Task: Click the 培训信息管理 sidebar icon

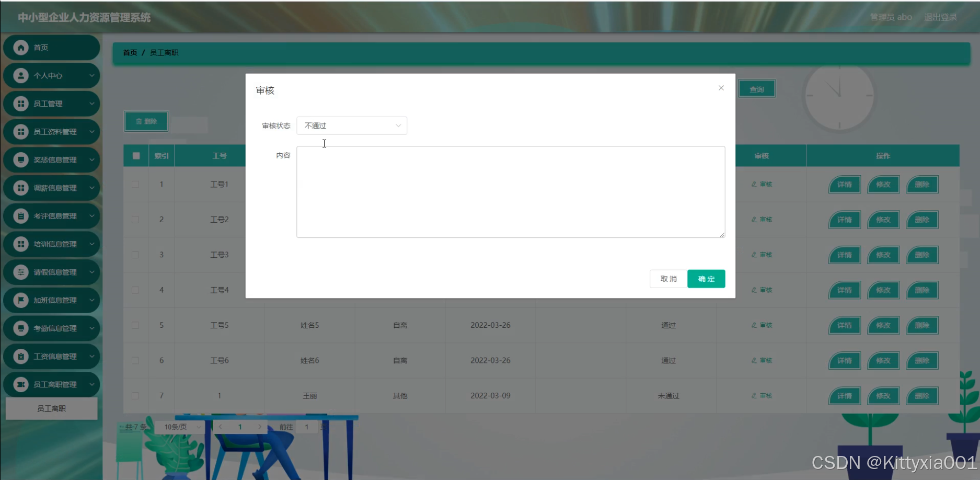Action: [x=21, y=244]
